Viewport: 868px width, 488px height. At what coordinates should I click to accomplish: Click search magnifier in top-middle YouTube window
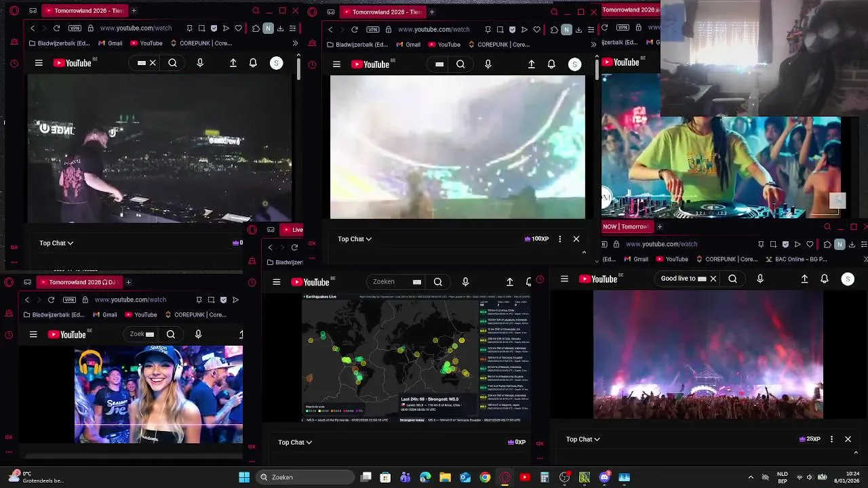click(x=460, y=64)
